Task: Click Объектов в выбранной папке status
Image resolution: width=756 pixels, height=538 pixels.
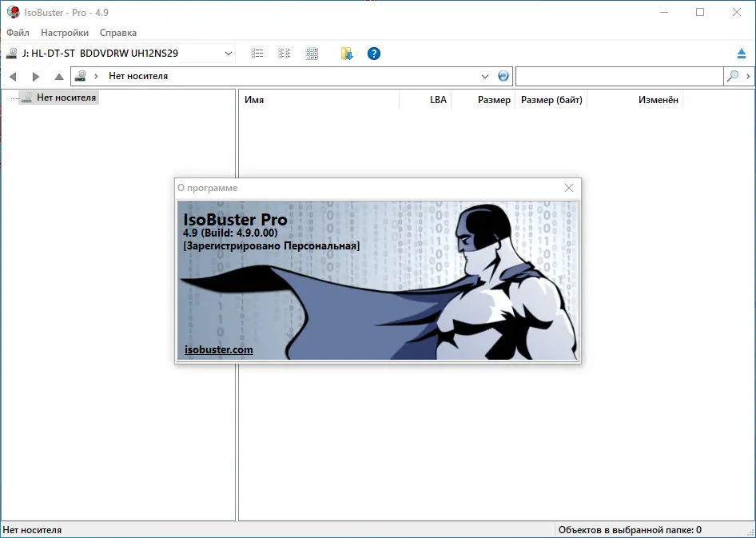Action: tap(630, 530)
